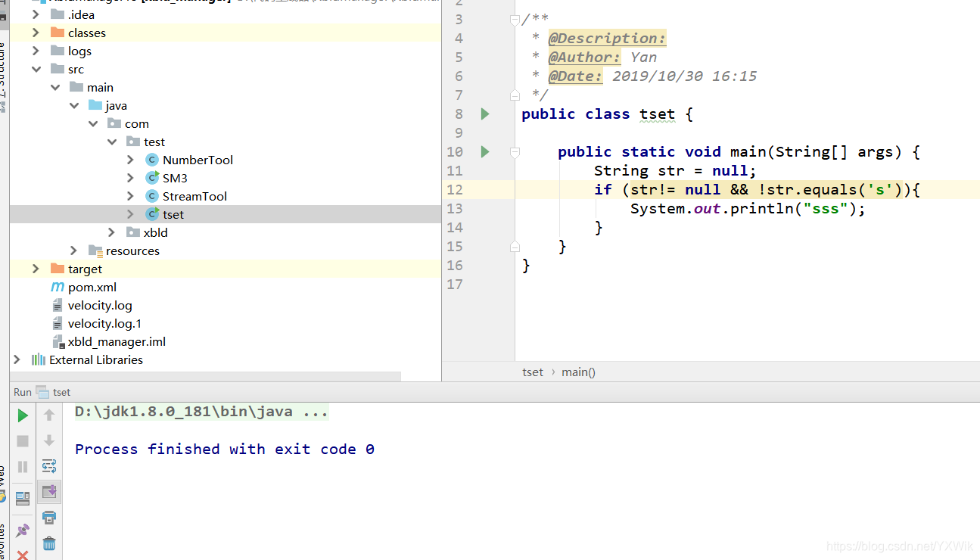Click the restore layout icon in Run panel
The width and height of the screenshot is (980, 560).
23,498
